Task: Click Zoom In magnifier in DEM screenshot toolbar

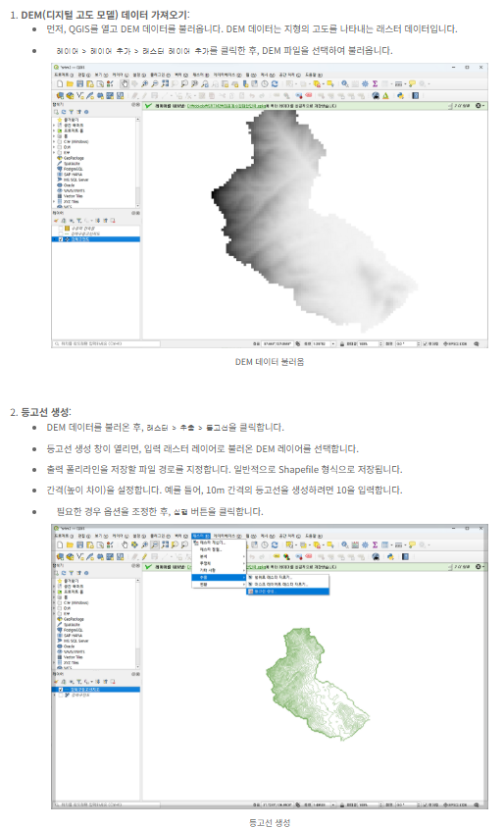Action: (x=144, y=84)
